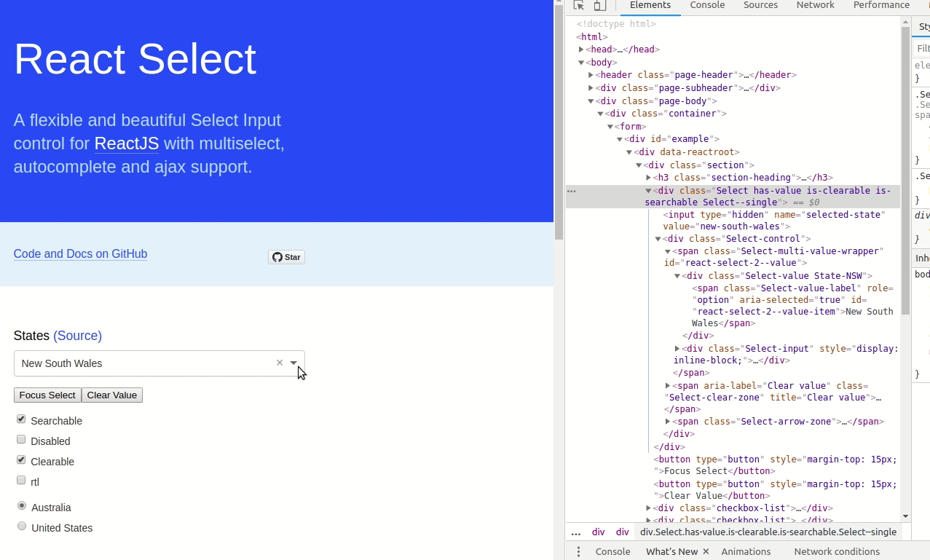This screenshot has width=930, height=560.
Task: Enable the Disabled checkbox
Action: [x=21, y=440]
